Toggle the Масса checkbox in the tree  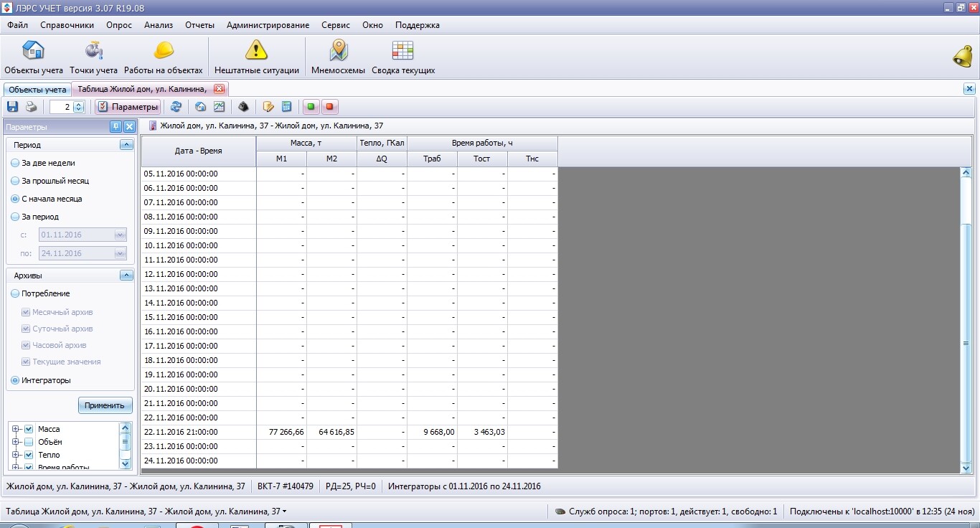click(x=29, y=429)
